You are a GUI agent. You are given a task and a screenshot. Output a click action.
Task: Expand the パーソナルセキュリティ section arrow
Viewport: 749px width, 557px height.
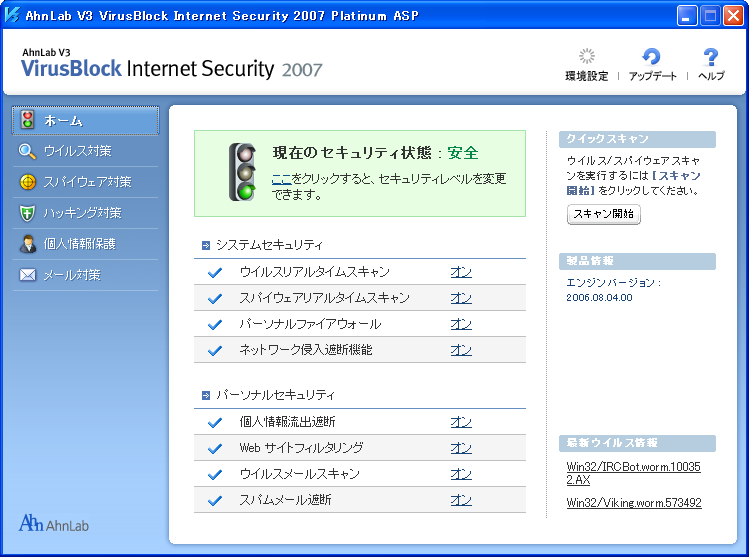click(x=206, y=396)
